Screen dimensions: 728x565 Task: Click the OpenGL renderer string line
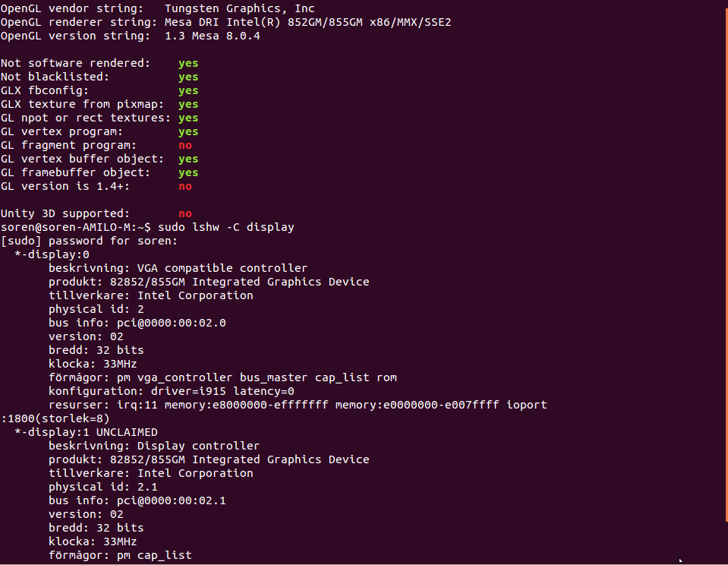coord(225,22)
